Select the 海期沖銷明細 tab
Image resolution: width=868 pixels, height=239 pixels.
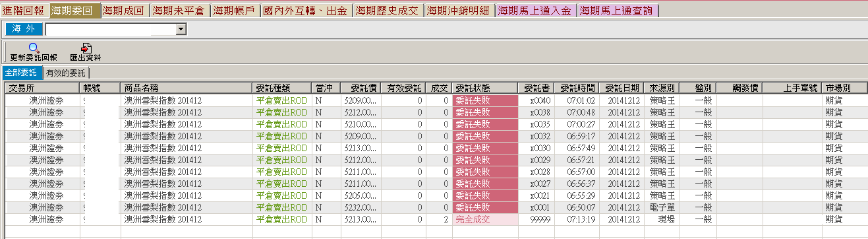pyautogui.click(x=459, y=11)
